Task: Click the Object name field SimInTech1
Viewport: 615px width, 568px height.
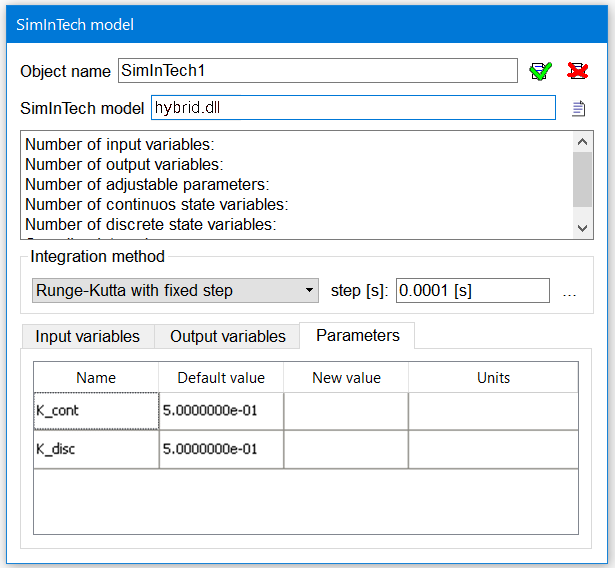Action: [318, 71]
